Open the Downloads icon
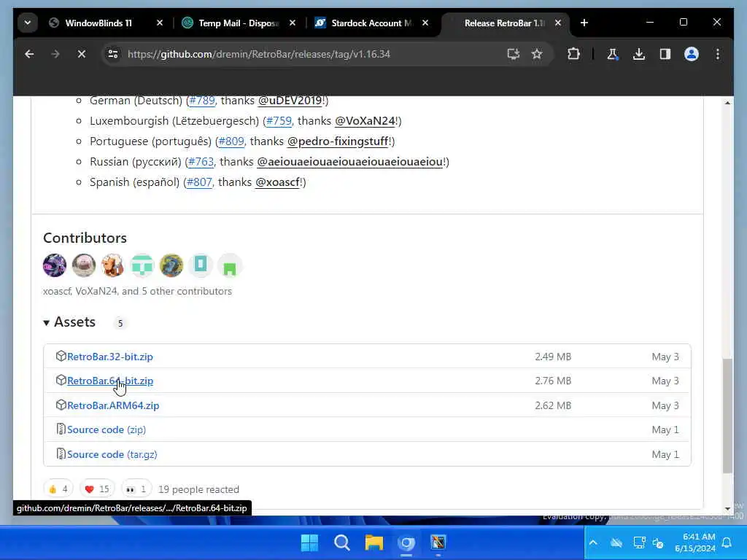 [x=639, y=54]
